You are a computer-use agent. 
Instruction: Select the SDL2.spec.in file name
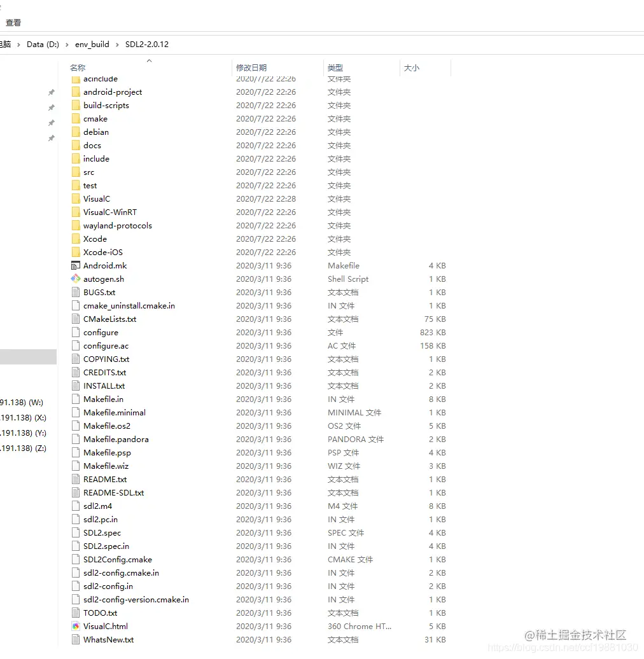coord(106,546)
